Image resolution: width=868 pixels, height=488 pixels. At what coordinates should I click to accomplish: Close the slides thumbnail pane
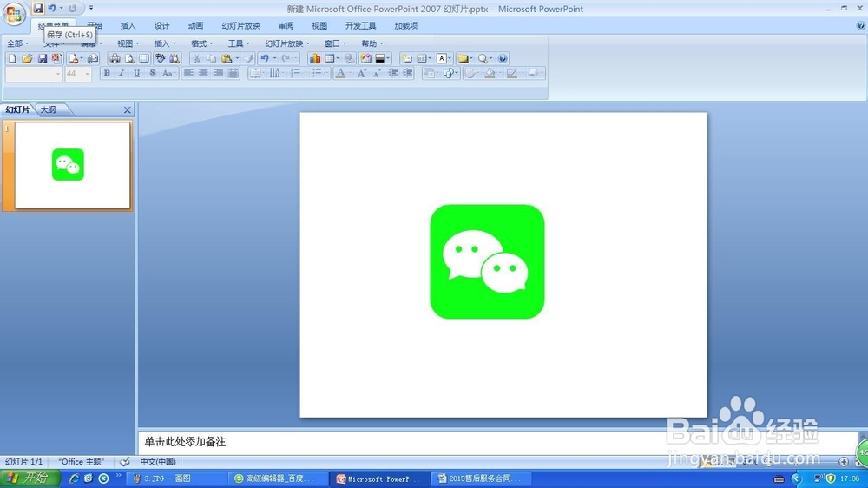(x=128, y=109)
